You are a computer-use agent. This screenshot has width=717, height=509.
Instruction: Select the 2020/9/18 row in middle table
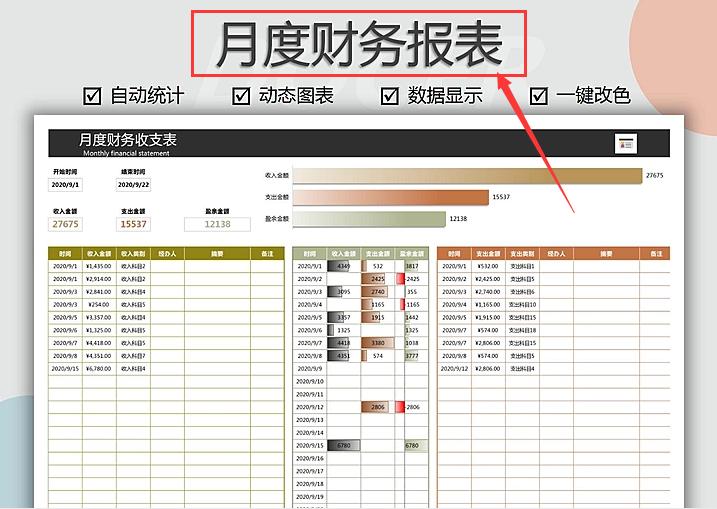coord(360,483)
